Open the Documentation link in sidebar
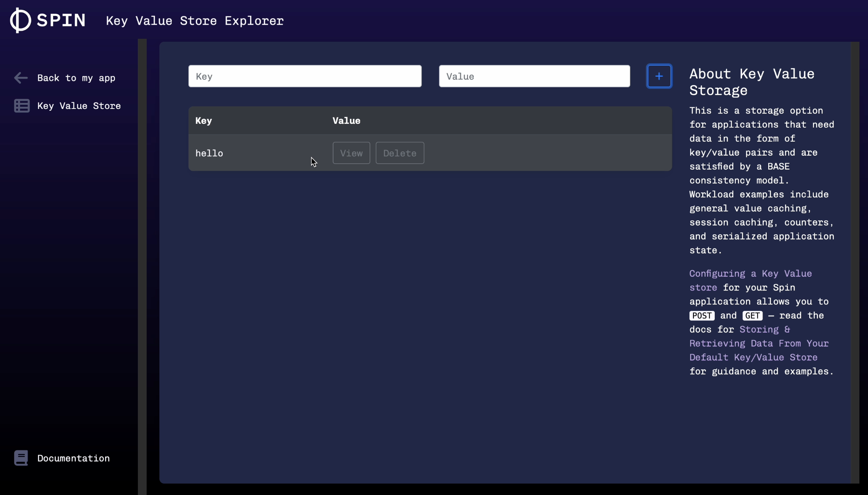Image resolution: width=868 pixels, height=495 pixels. [x=74, y=458]
